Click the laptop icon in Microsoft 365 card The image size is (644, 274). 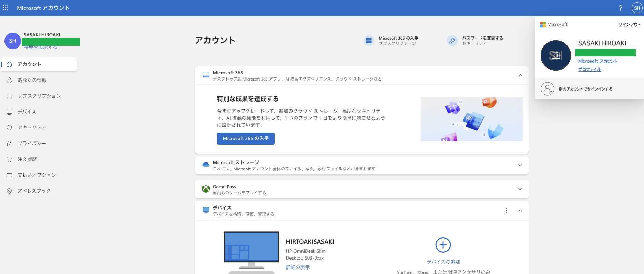click(206, 75)
